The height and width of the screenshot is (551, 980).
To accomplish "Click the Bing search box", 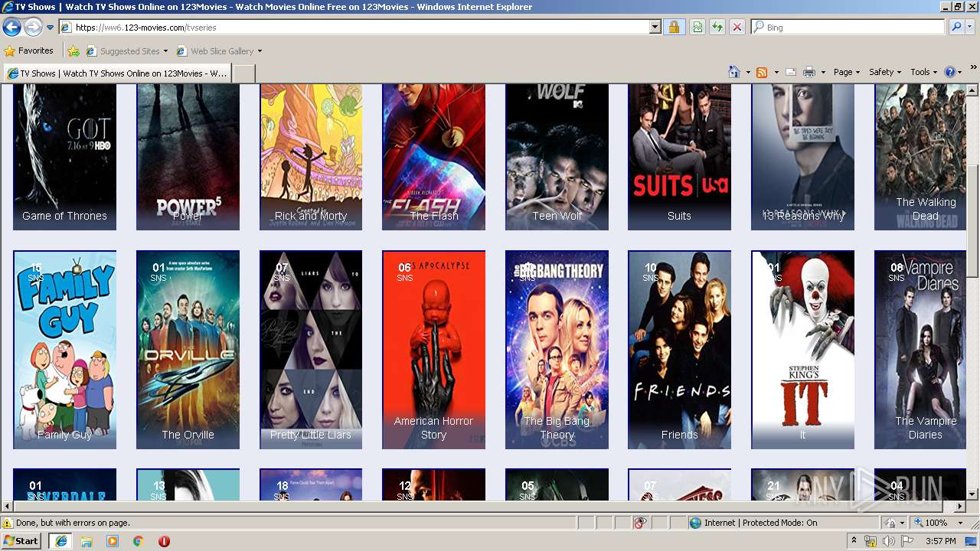I will (848, 28).
